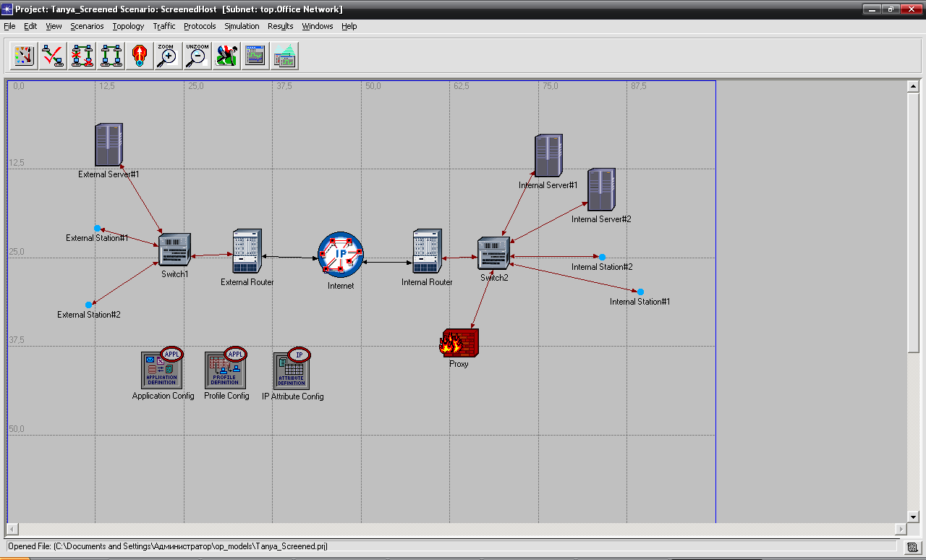Image resolution: width=926 pixels, height=560 pixels.
Task: Click the 'Proxy' label
Action: coord(459,364)
